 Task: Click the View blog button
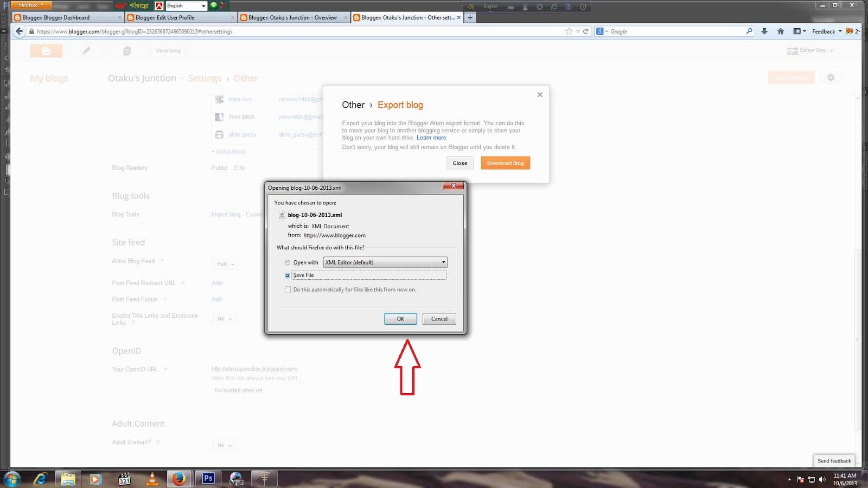[168, 51]
